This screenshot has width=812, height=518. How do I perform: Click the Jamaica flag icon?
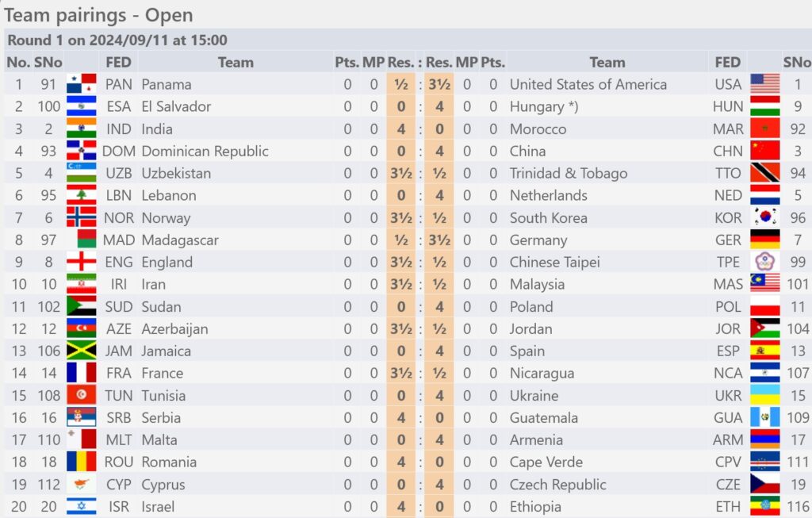tap(82, 351)
